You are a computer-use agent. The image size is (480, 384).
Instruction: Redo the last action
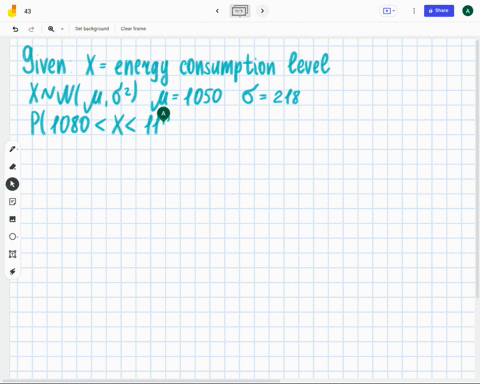31,29
